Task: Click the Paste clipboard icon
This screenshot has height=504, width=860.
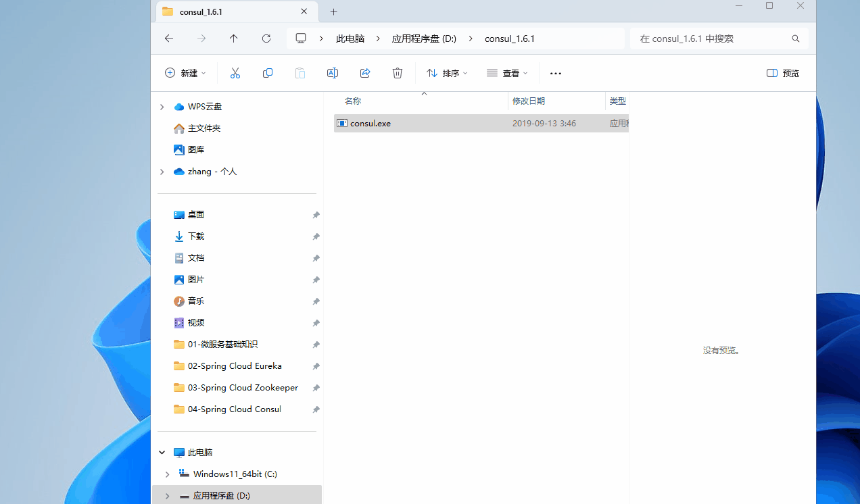Action: [300, 73]
